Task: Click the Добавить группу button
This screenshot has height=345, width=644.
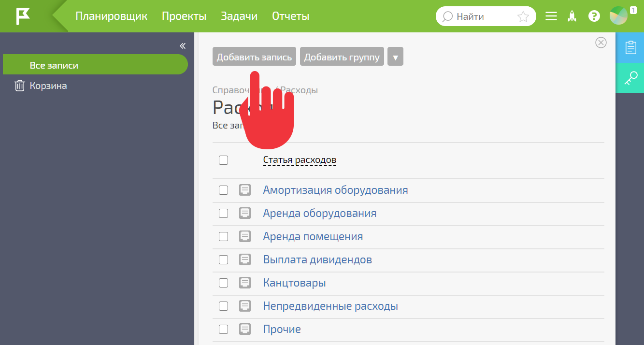Action: tap(342, 57)
